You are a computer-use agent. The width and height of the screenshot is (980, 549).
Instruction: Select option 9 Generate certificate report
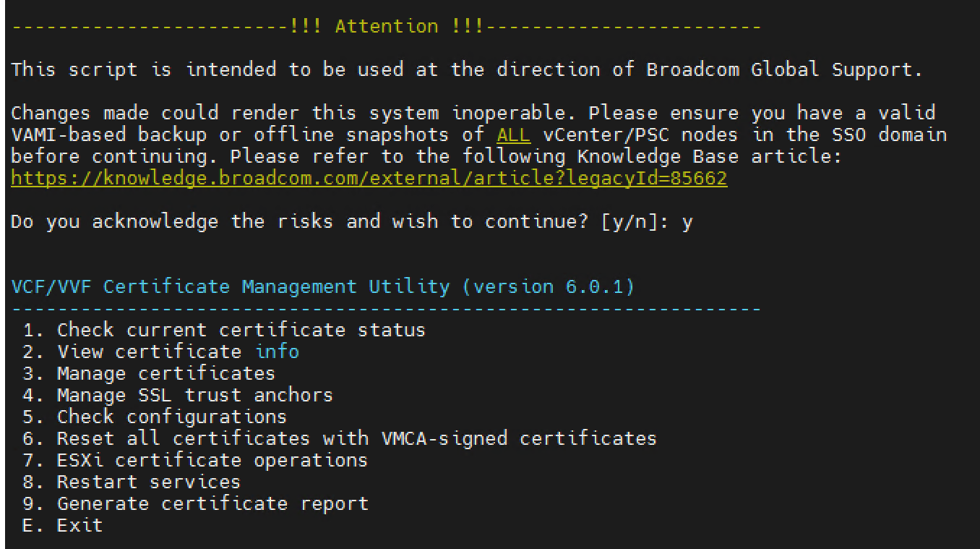[195, 504]
